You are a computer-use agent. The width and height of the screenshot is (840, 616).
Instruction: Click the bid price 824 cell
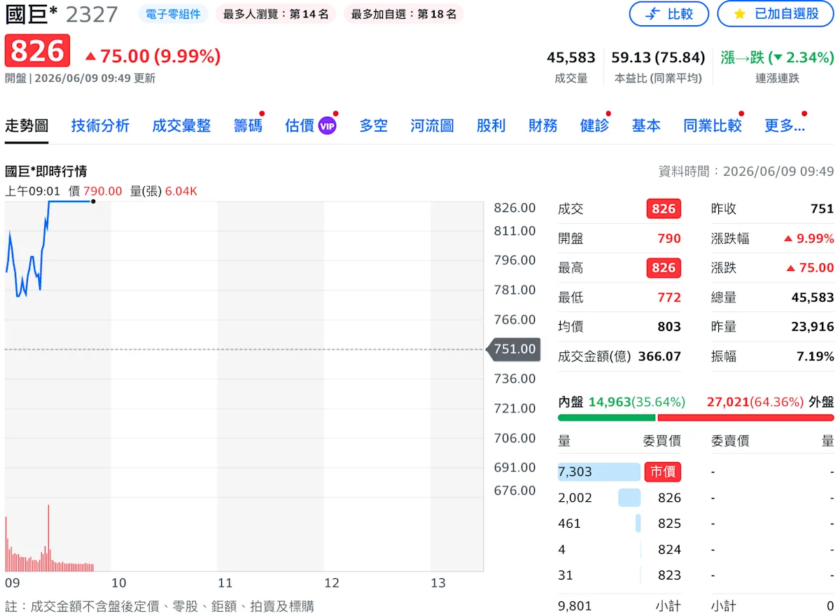point(669,549)
